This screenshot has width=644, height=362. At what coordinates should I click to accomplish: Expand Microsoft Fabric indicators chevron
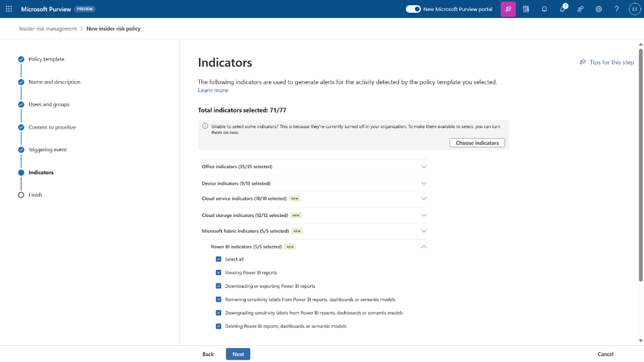[424, 231]
